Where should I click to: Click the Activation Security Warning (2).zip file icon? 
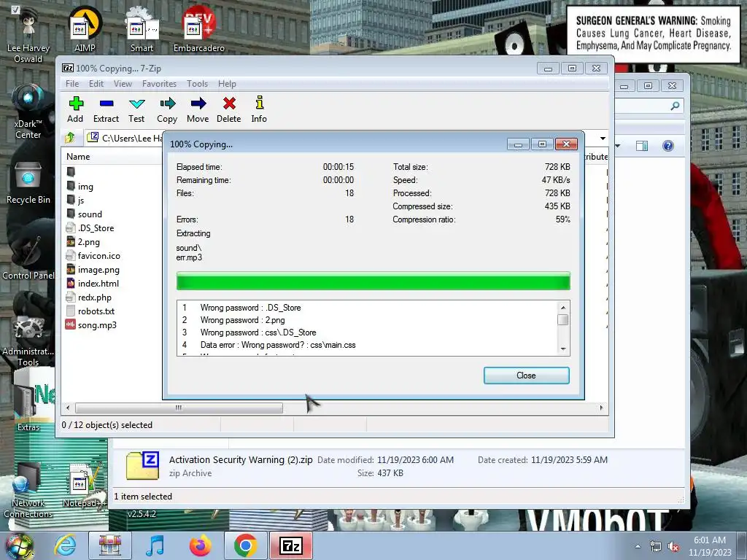(x=142, y=465)
